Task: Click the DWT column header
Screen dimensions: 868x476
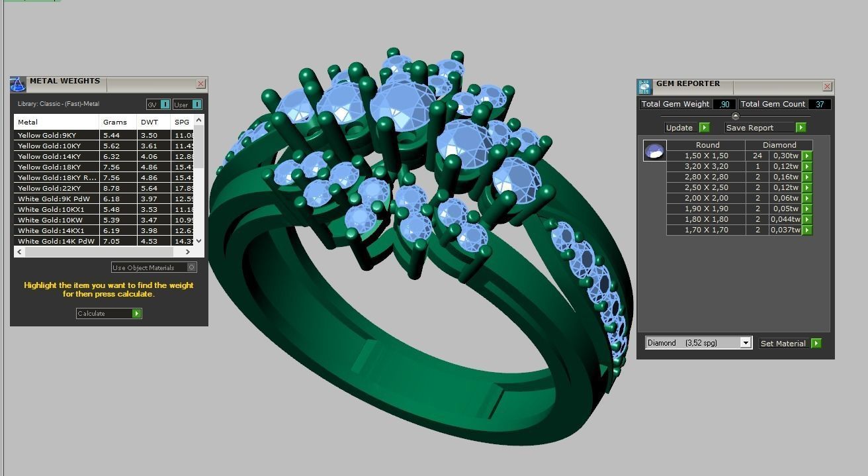Action: pyautogui.click(x=154, y=122)
